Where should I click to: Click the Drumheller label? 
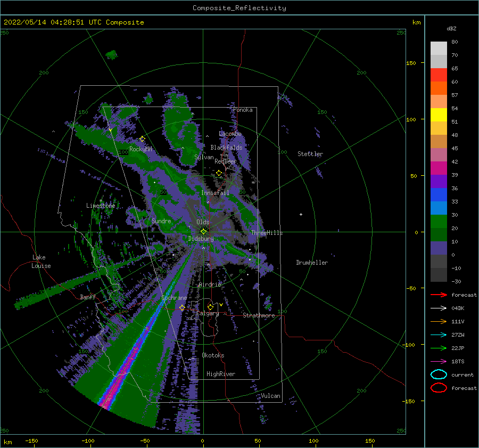pyautogui.click(x=312, y=263)
